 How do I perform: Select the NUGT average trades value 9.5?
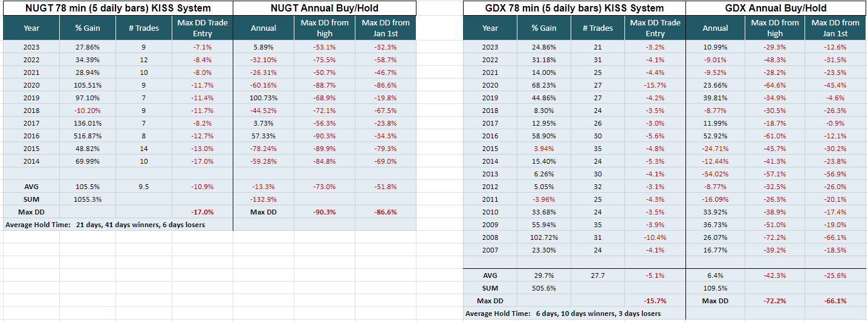(x=144, y=187)
